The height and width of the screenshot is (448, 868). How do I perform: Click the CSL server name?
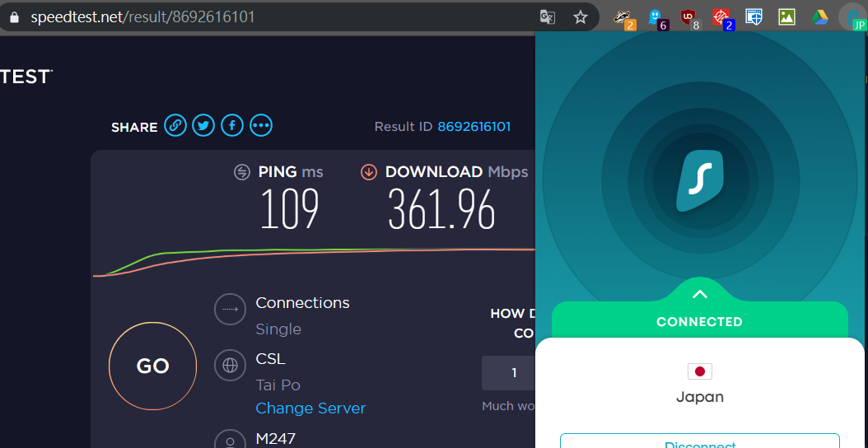[x=271, y=359]
